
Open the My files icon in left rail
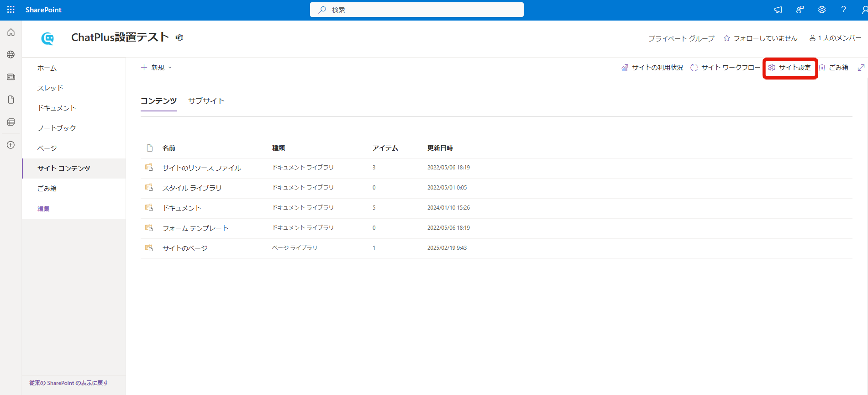coord(11,100)
